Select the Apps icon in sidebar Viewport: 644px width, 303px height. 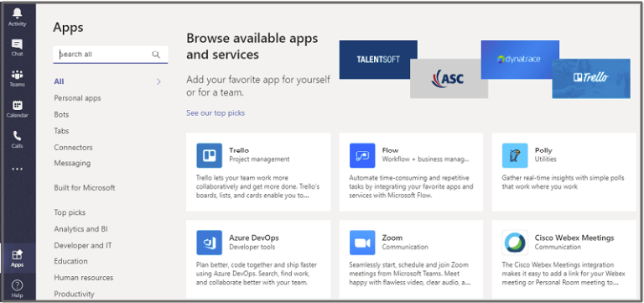[x=18, y=255]
